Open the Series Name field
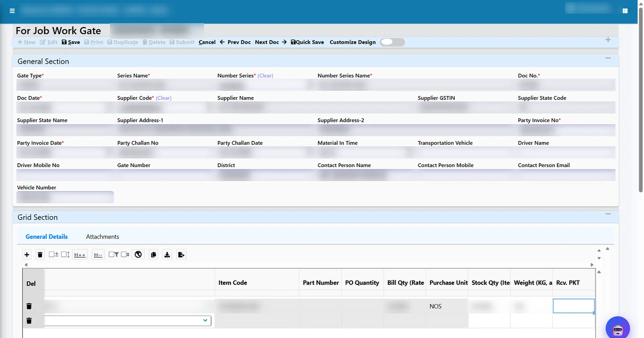 click(165, 85)
